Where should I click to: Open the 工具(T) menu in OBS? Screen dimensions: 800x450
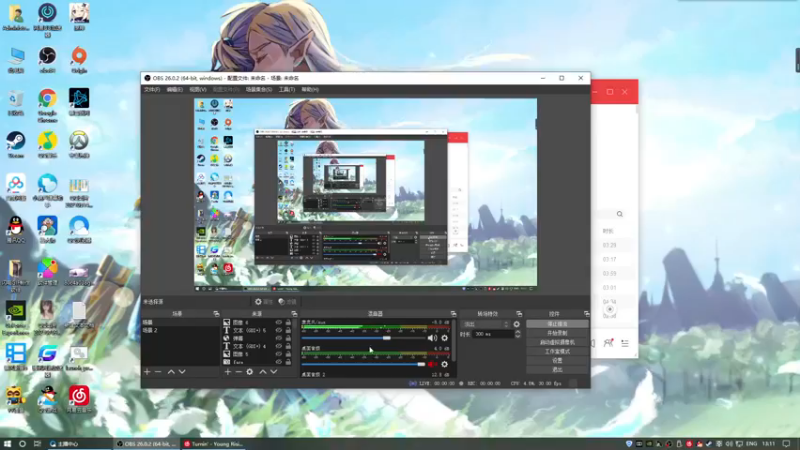(287, 90)
